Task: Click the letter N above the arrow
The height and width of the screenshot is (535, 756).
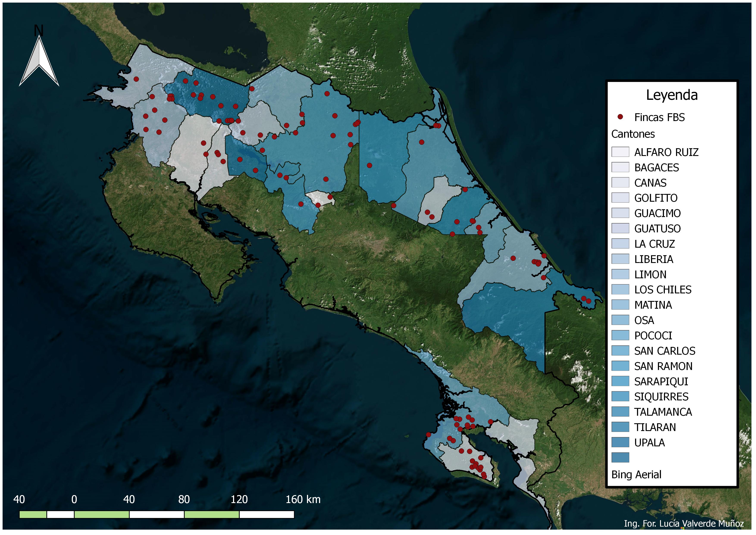Action: coord(39,31)
